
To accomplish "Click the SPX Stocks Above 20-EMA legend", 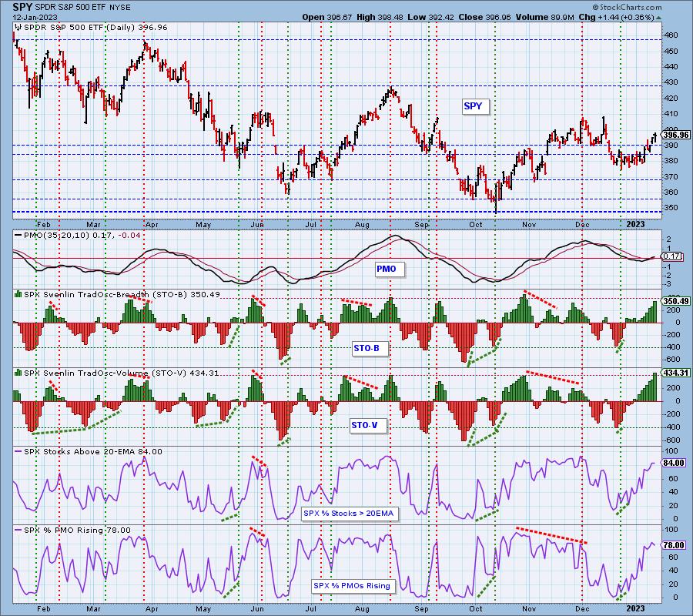I will point(93,452).
